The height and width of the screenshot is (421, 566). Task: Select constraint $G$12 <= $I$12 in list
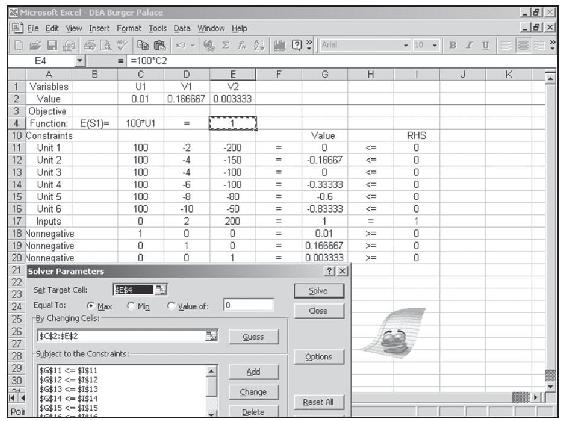pyautogui.click(x=69, y=380)
